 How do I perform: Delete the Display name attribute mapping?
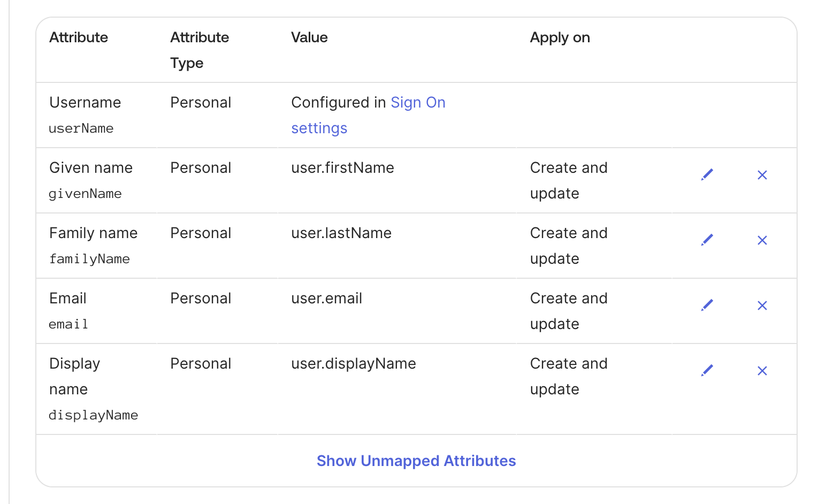tap(762, 371)
